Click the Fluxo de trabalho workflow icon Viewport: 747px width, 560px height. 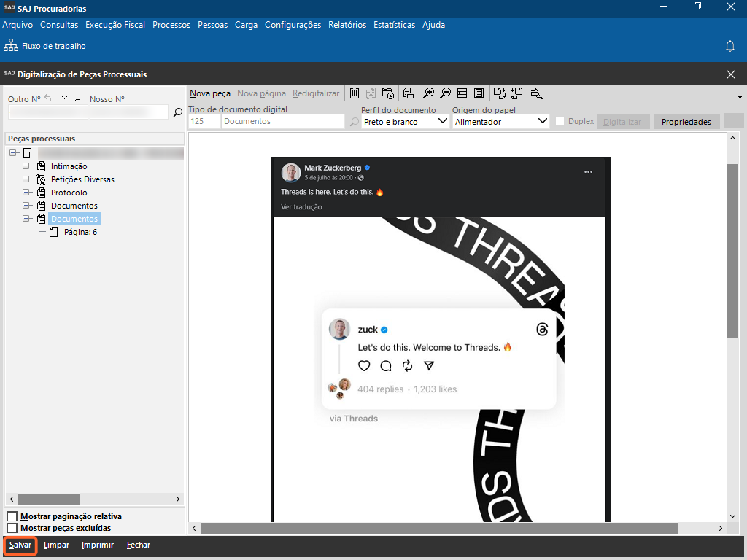click(x=10, y=46)
